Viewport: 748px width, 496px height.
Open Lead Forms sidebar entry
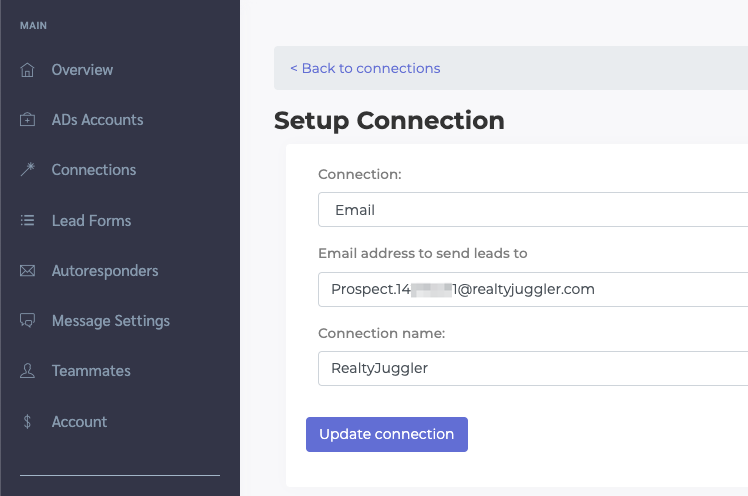pos(91,221)
